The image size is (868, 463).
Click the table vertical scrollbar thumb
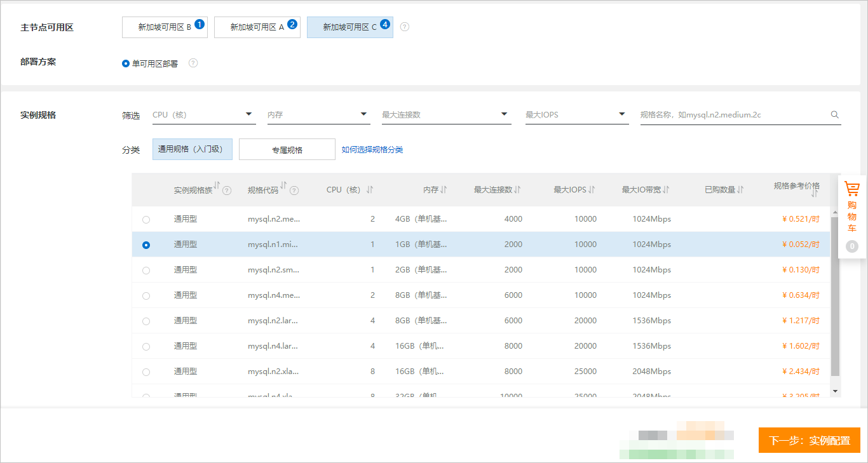pos(835,296)
